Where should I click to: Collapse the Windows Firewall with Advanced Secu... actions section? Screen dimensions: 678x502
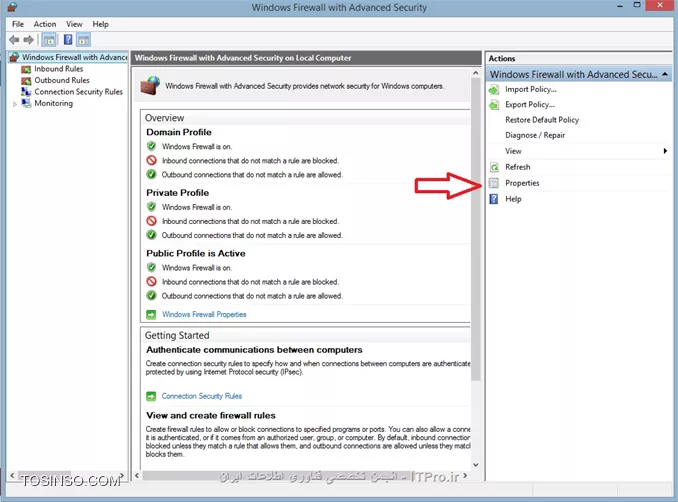(x=665, y=75)
